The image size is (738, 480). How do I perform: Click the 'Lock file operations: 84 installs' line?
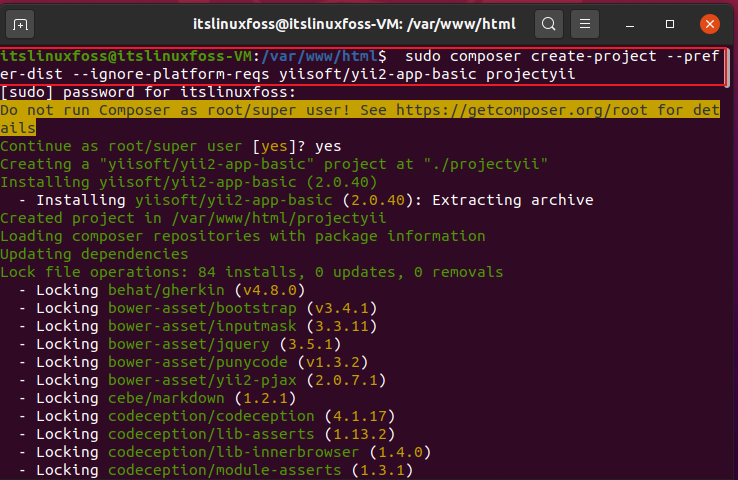click(251, 272)
